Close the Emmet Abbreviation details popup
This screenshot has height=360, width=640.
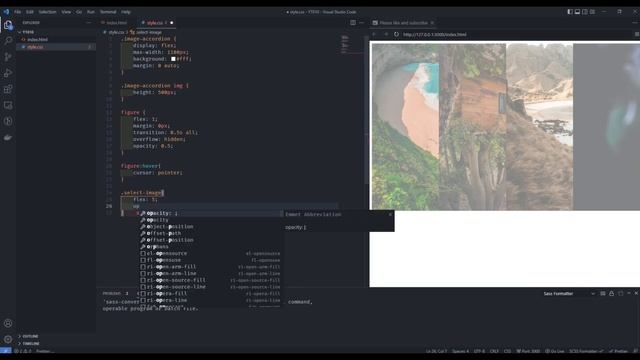click(x=390, y=214)
